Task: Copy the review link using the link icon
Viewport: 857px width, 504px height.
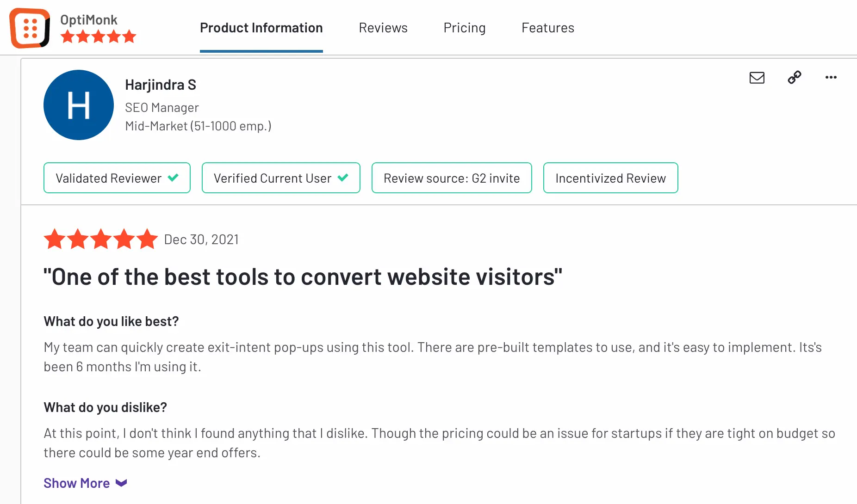Action: 794,77
